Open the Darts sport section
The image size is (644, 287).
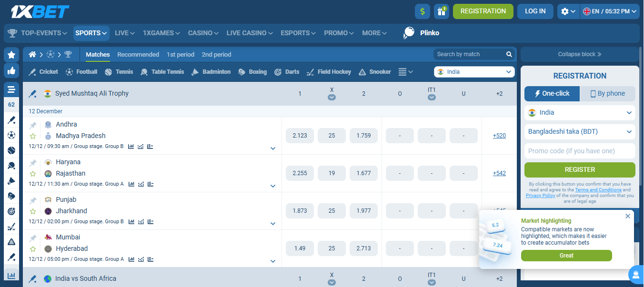(287, 71)
